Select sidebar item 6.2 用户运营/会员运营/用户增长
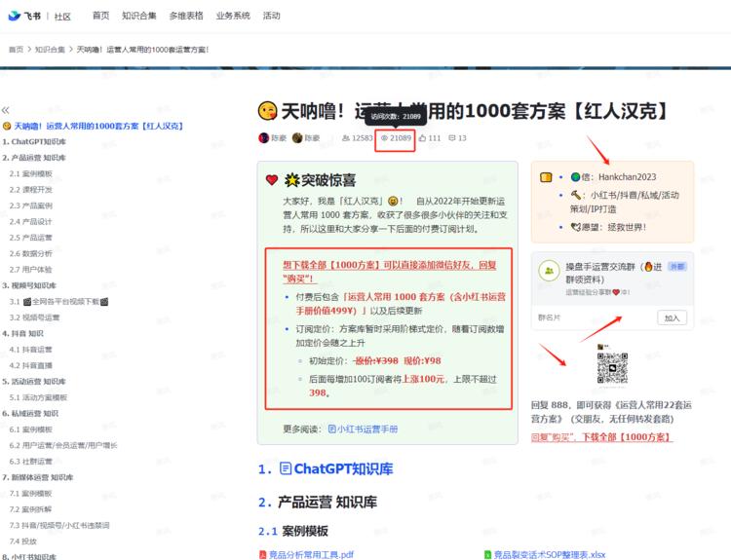The height and width of the screenshot is (560, 731). [x=63, y=445]
